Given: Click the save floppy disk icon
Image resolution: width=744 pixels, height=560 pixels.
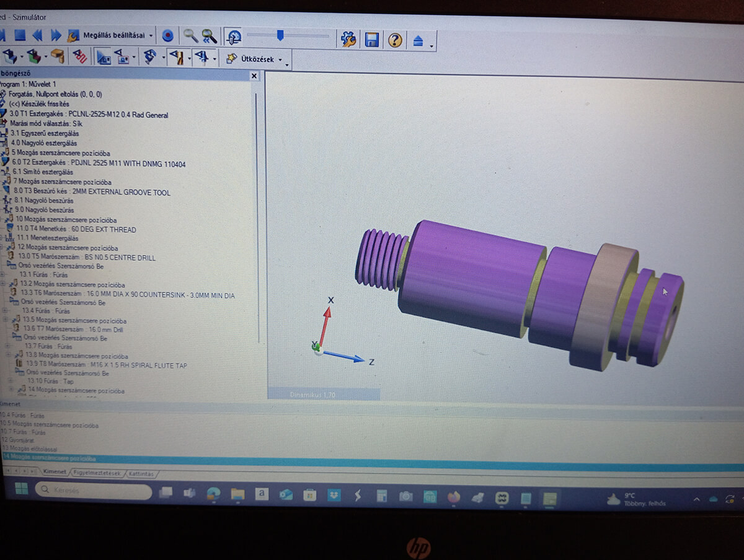Looking at the screenshot, I should (372, 40).
